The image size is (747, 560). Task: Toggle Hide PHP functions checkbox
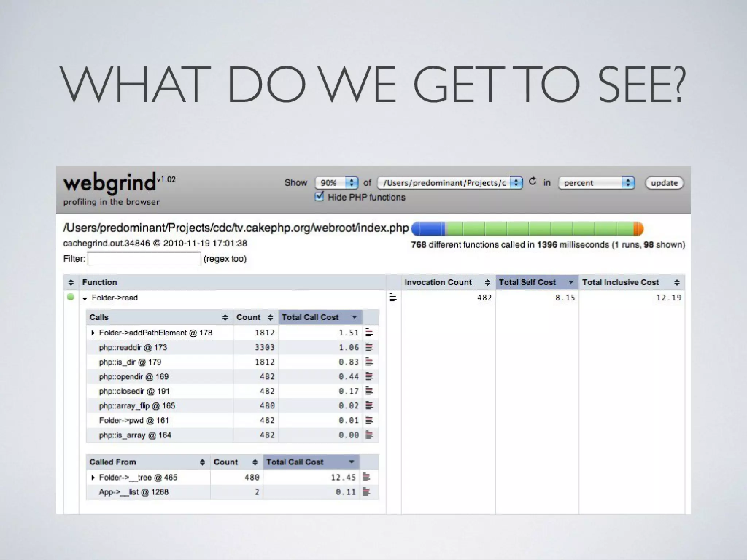pos(319,197)
